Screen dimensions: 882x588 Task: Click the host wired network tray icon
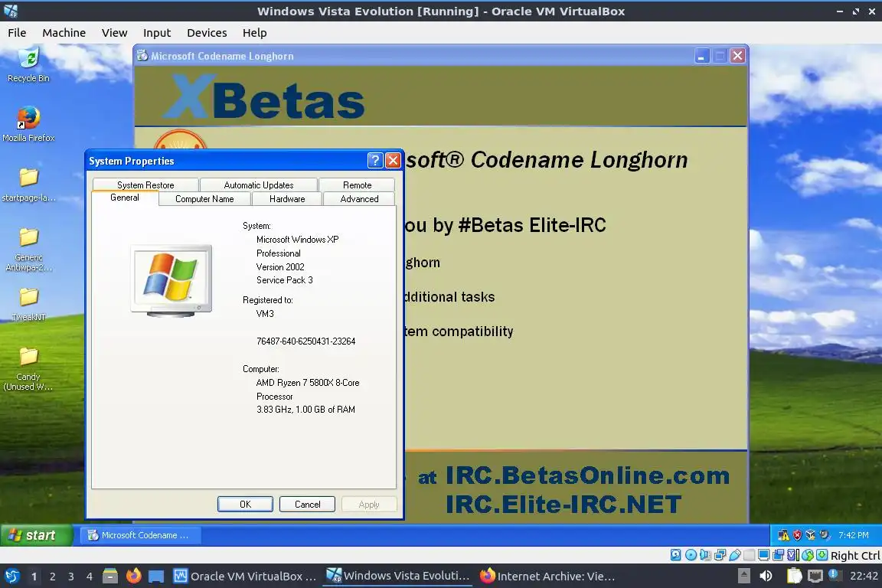click(x=815, y=576)
